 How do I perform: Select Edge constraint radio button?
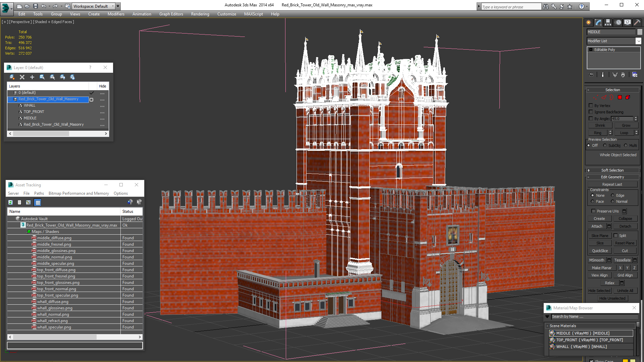pos(612,195)
